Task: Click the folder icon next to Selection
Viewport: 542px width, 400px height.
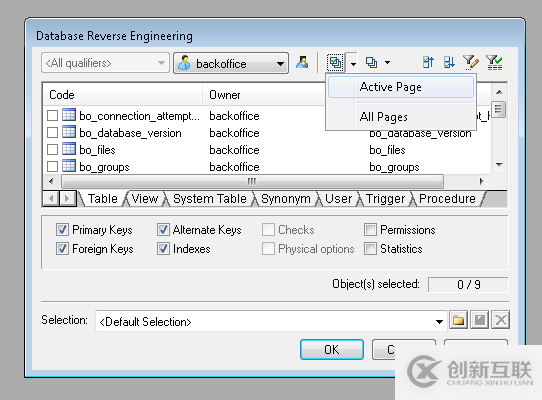Action: [x=458, y=320]
